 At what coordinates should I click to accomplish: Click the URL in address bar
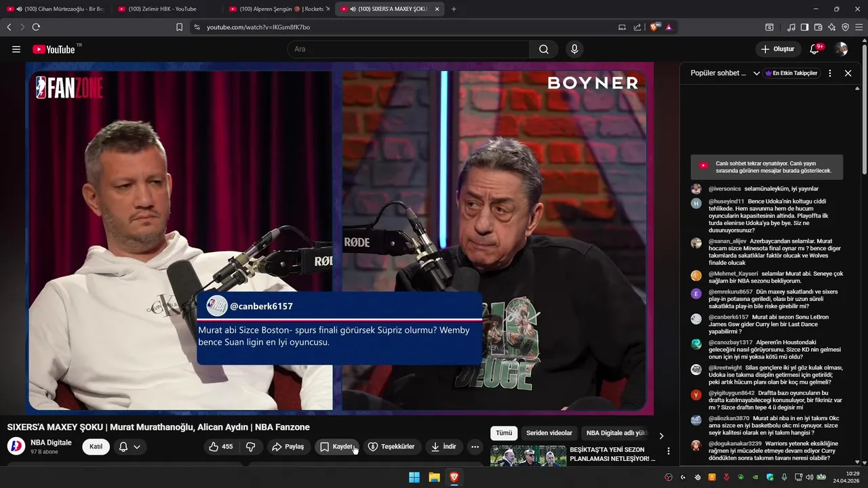258,27
